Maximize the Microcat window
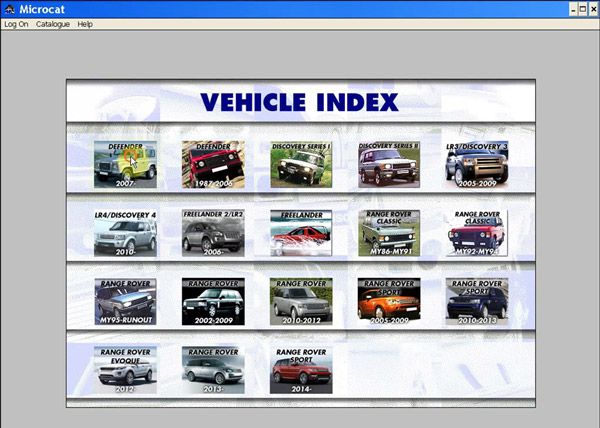The height and width of the screenshot is (428, 600). coord(582,9)
